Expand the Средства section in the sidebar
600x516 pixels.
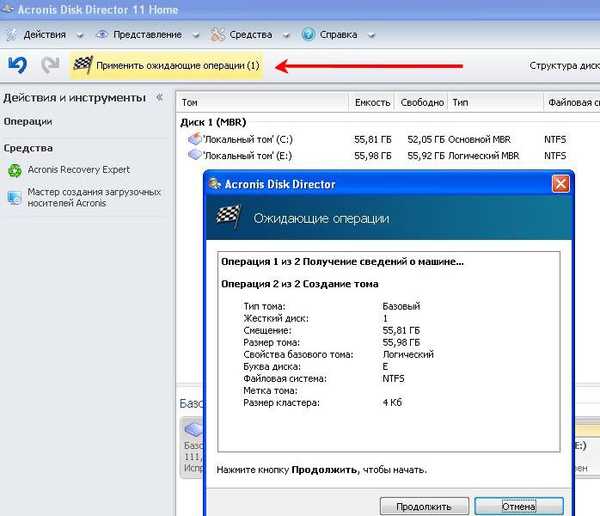(x=28, y=148)
